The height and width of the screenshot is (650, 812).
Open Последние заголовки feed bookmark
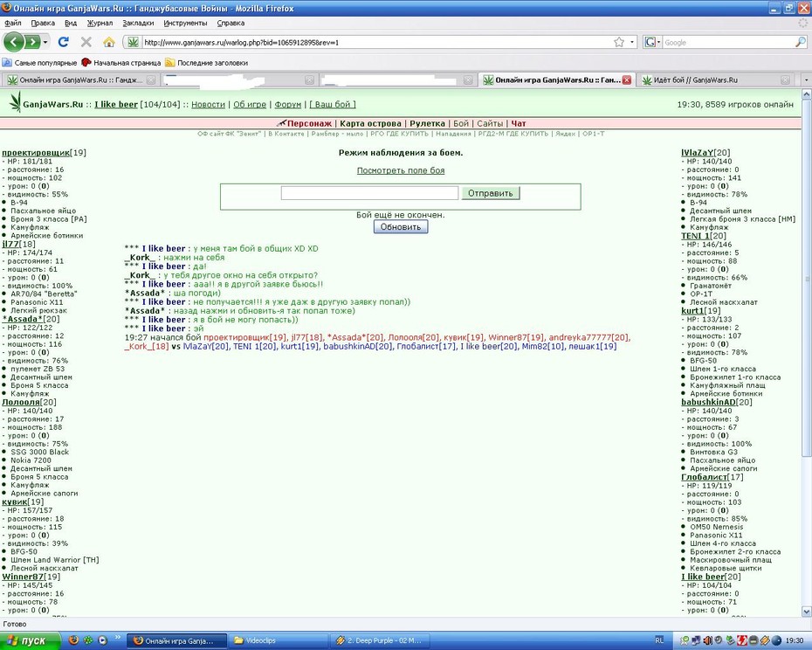(207, 63)
